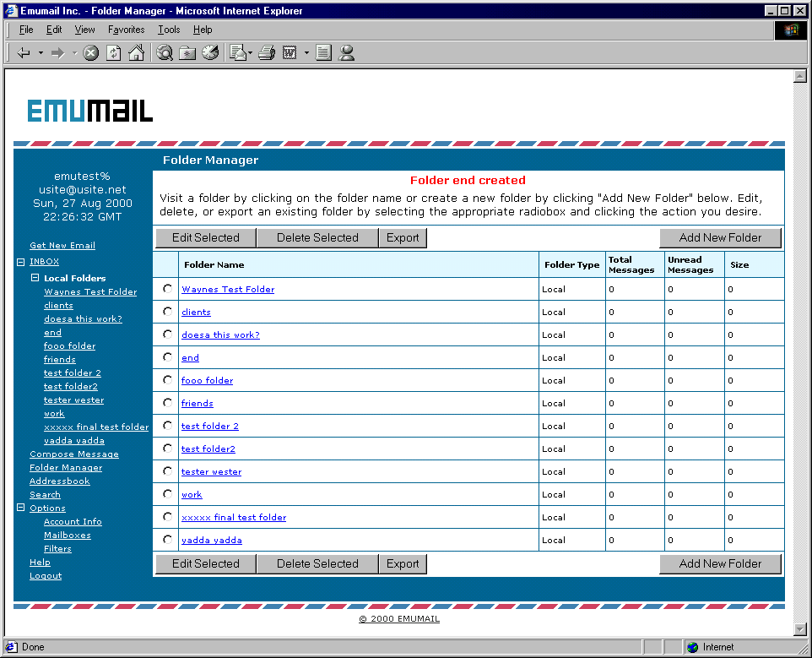
Task: Click the Stop loading icon
Action: point(91,52)
